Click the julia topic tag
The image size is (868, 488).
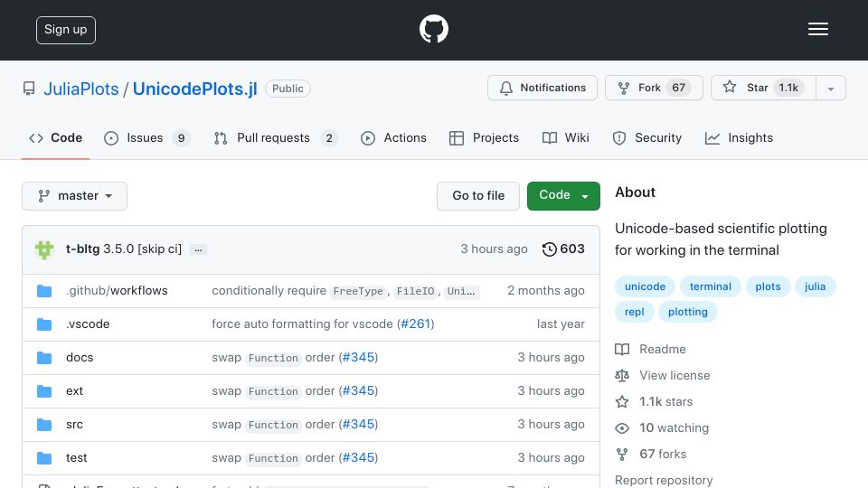coord(815,286)
